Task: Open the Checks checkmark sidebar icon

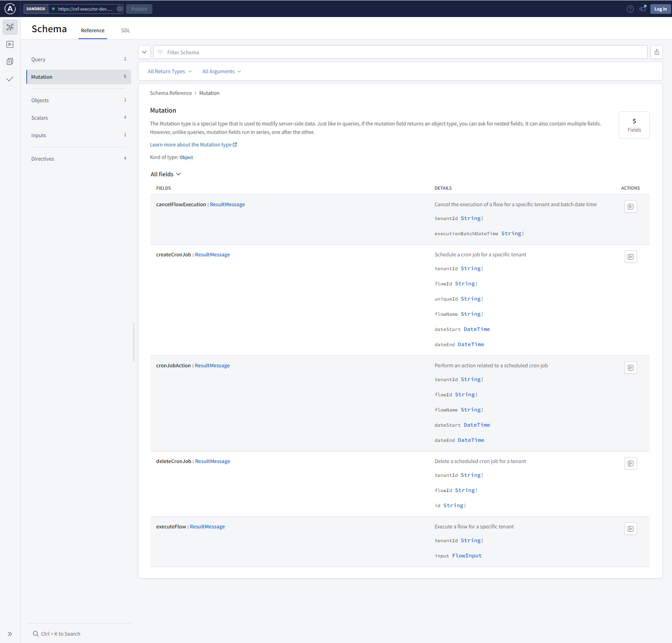Action: 10,79
